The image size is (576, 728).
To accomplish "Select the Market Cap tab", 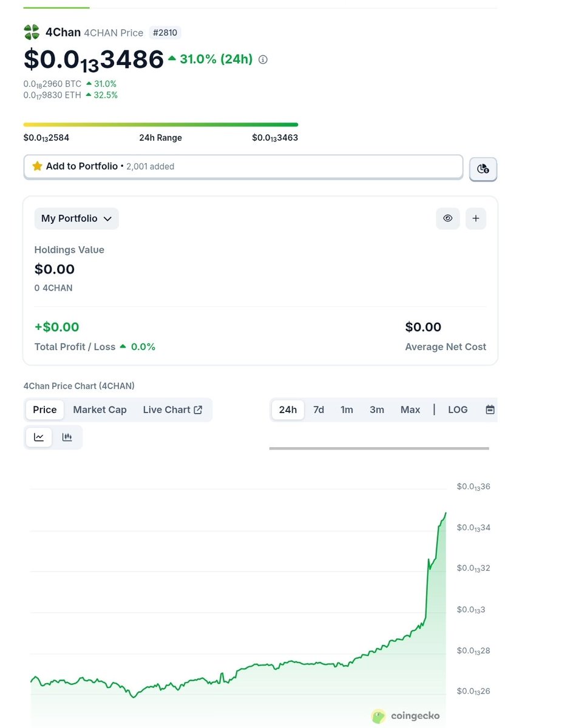I will click(x=100, y=409).
